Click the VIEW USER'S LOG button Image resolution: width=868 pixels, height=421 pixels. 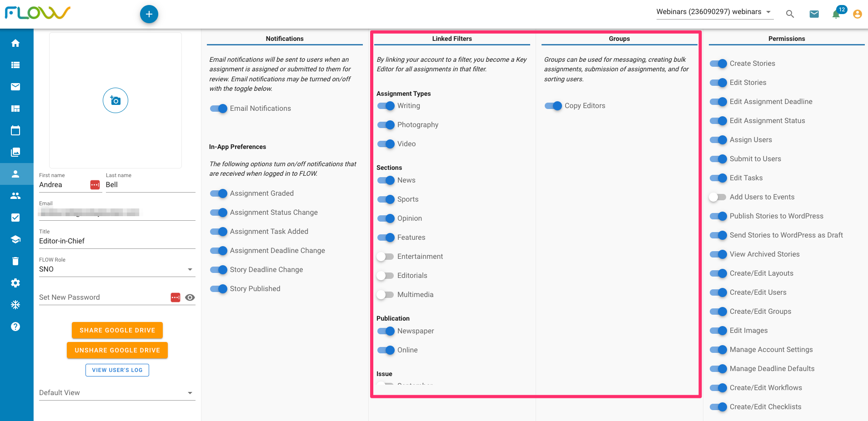(117, 370)
